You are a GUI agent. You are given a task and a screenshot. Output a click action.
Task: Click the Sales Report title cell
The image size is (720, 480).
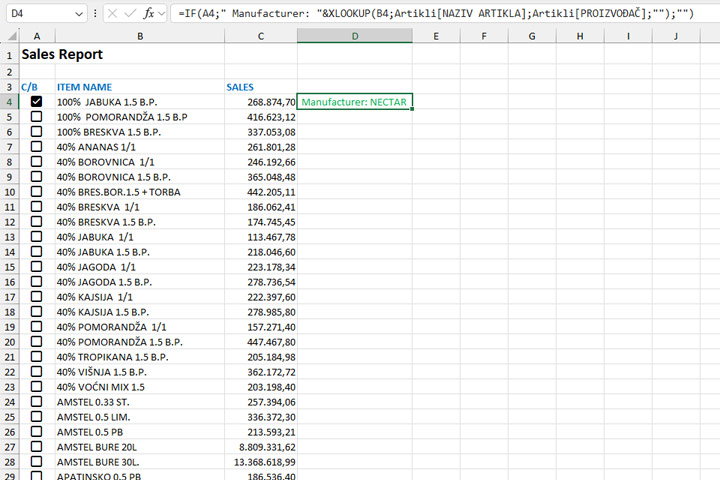(x=62, y=55)
